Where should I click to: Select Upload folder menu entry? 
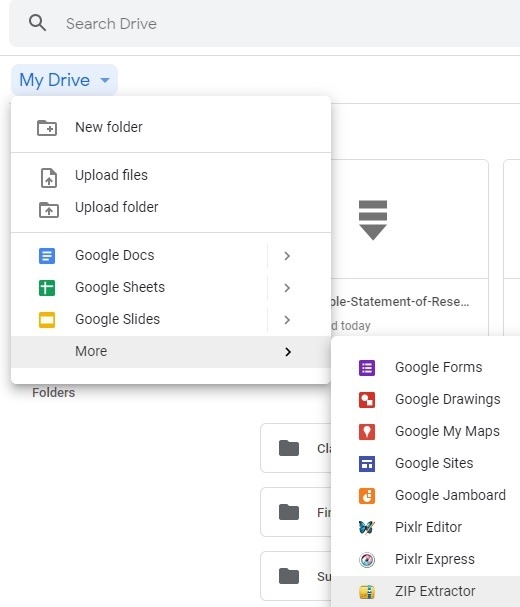pos(171,207)
